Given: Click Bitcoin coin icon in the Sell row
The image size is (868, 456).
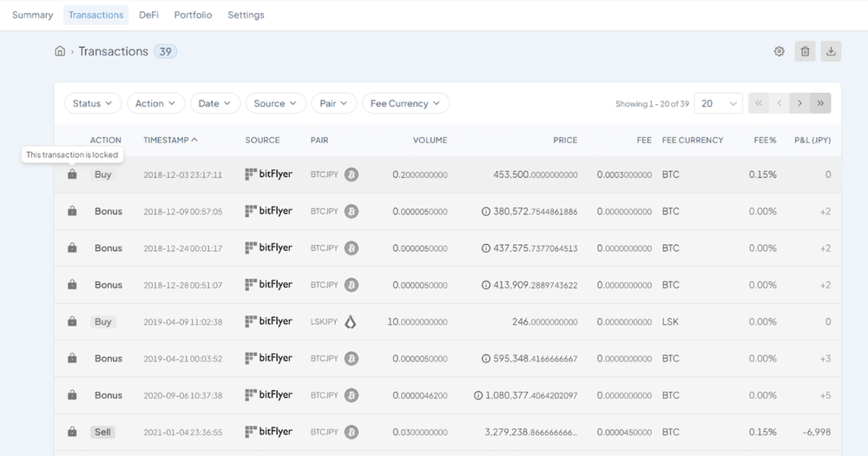Looking at the screenshot, I should [351, 432].
